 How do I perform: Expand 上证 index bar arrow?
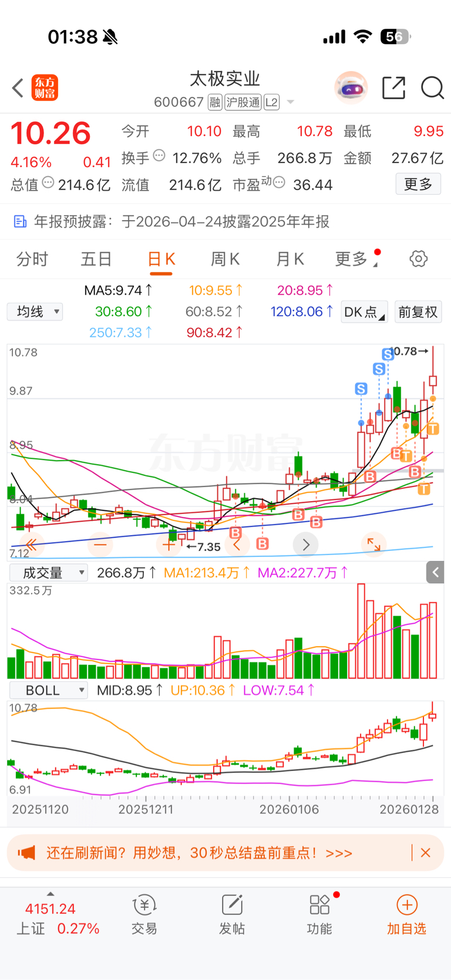point(51,894)
